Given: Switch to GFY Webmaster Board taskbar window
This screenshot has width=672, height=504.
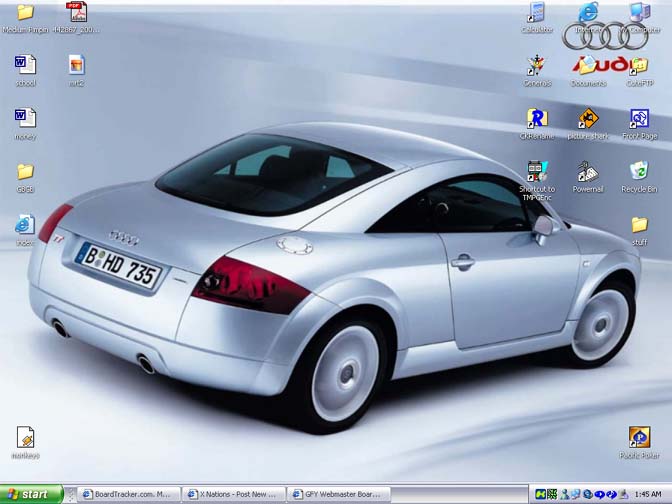Looking at the screenshot, I should coord(340,494).
